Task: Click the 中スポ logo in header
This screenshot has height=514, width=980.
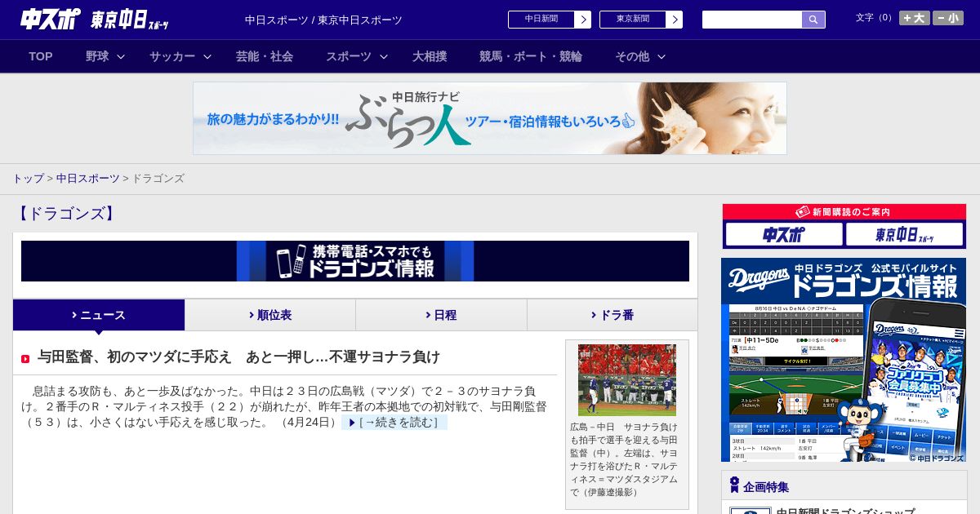Action: tap(51, 20)
